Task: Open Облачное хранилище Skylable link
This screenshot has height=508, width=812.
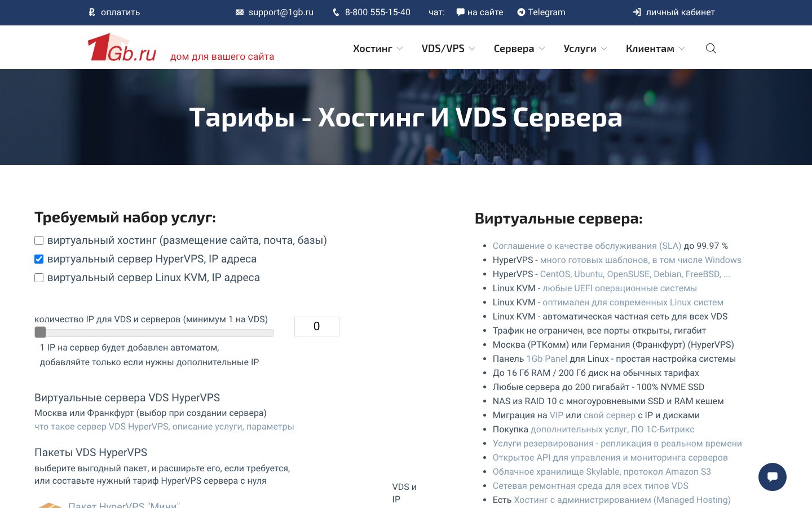Action: point(602,472)
